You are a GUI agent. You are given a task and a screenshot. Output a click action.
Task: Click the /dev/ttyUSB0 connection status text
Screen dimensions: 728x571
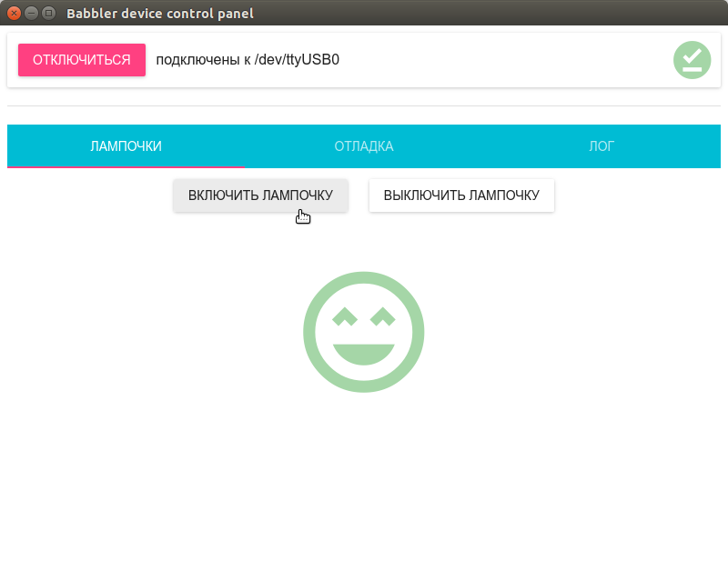click(x=246, y=60)
